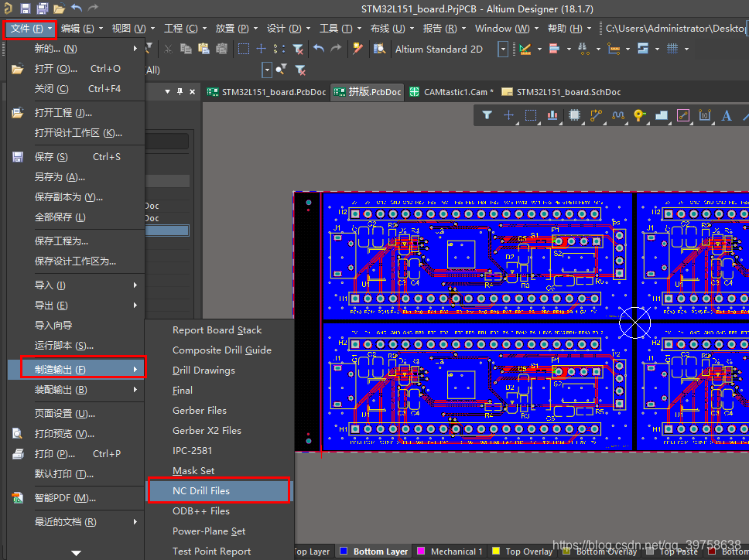Click the Active Bar align chart icon

click(552, 115)
